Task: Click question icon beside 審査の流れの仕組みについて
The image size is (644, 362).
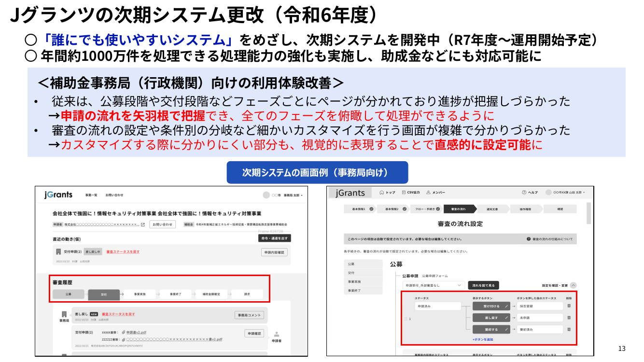Action: pyautogui.click(x=529, y=239)
